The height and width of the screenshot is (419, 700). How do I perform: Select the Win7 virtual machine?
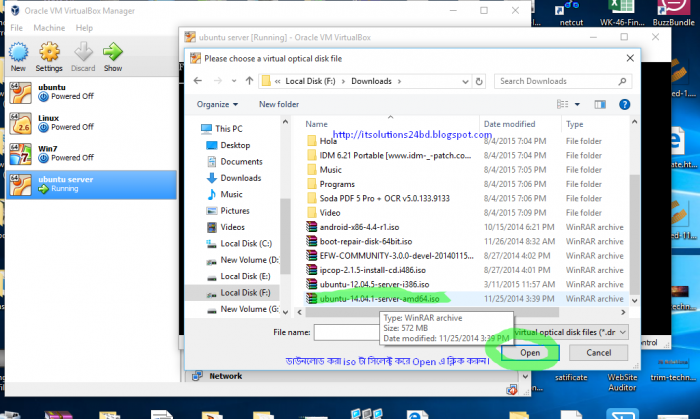pyautogui.click(x=91, y=153)
